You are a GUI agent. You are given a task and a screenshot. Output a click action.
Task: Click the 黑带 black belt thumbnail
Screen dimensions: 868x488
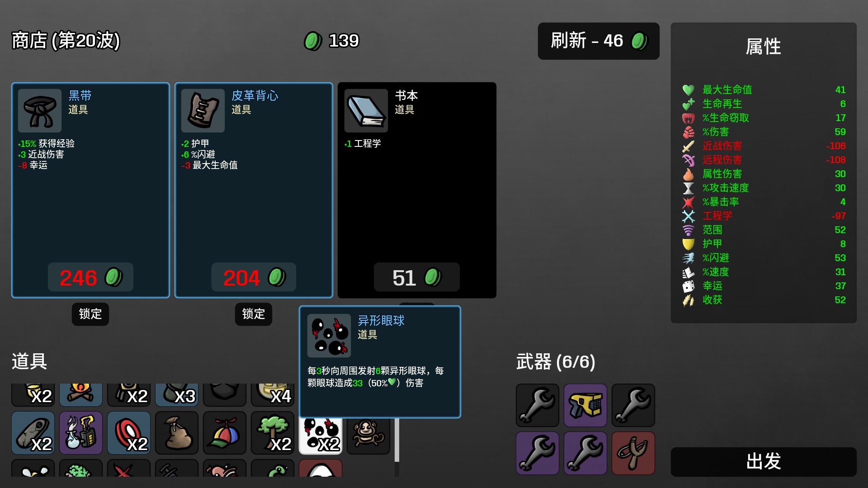pos(40,111)
